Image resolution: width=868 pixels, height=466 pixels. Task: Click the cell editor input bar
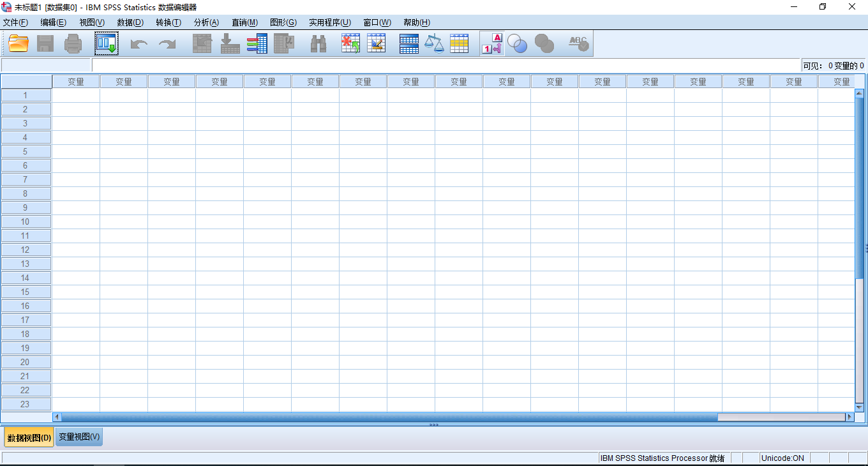(447, 65)
